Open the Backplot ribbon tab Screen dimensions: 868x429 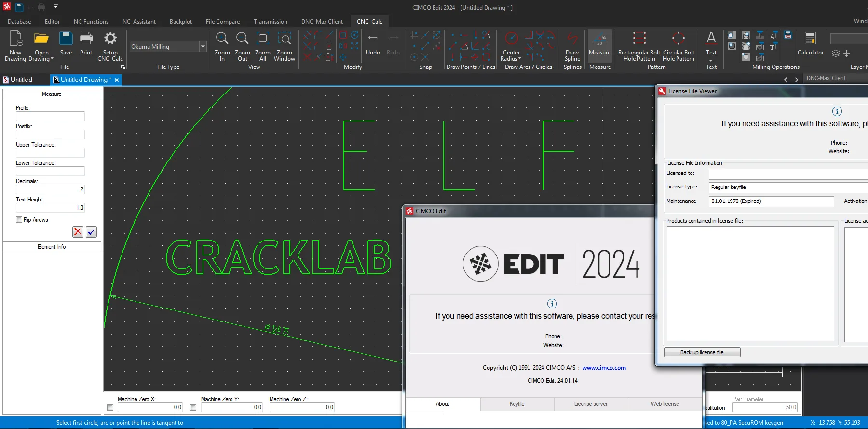point(181,22)
